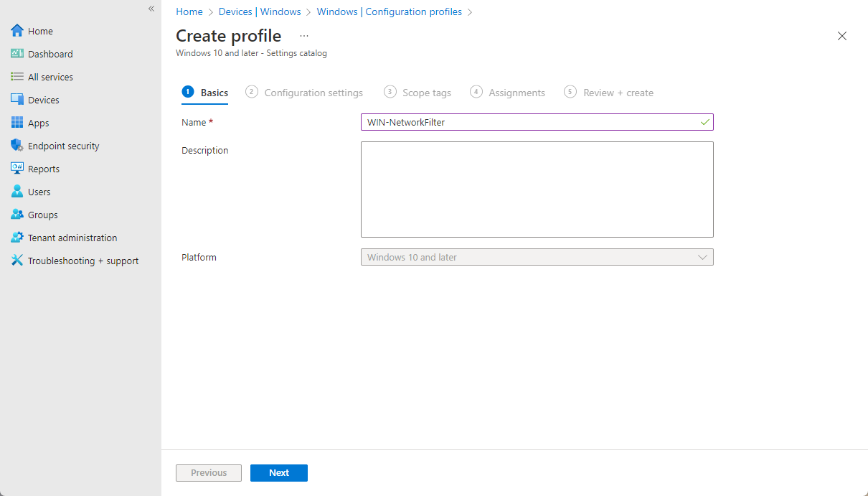The width and height of the screenshot is (868, 496).
Task: Click the Description label
Action: tap(205, 151)
